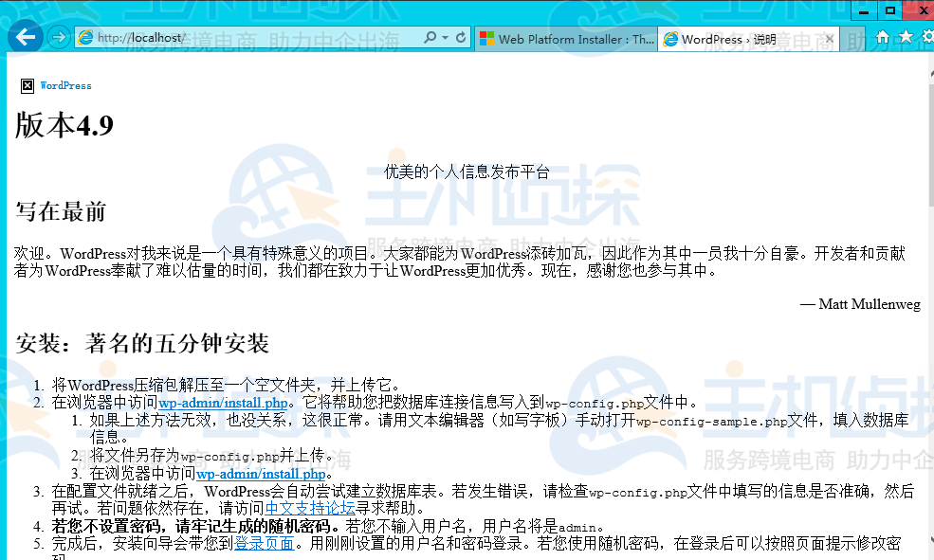Click the Forward navigation arrow
The height and width of the screenshot is (560, 934).
(57, 38)
